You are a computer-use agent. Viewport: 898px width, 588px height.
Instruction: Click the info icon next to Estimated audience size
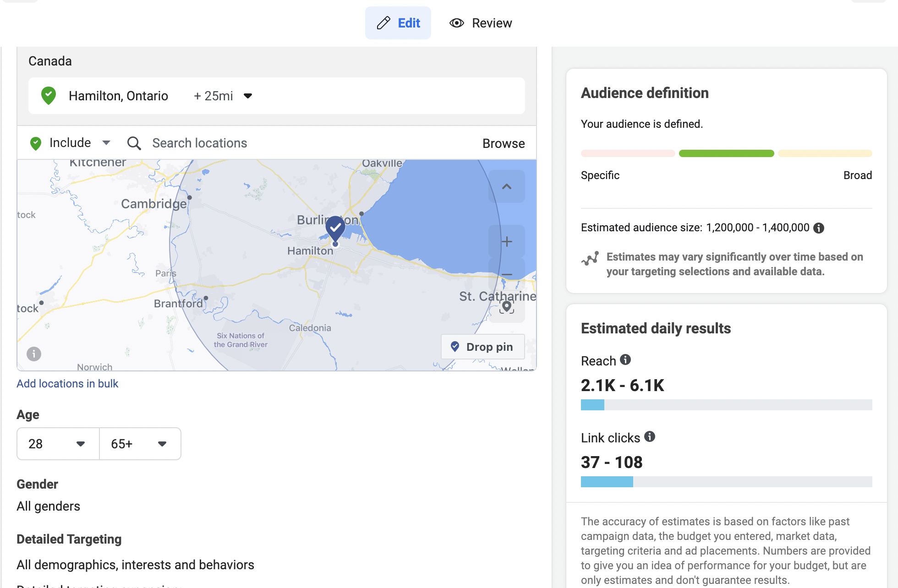point(819,228)
